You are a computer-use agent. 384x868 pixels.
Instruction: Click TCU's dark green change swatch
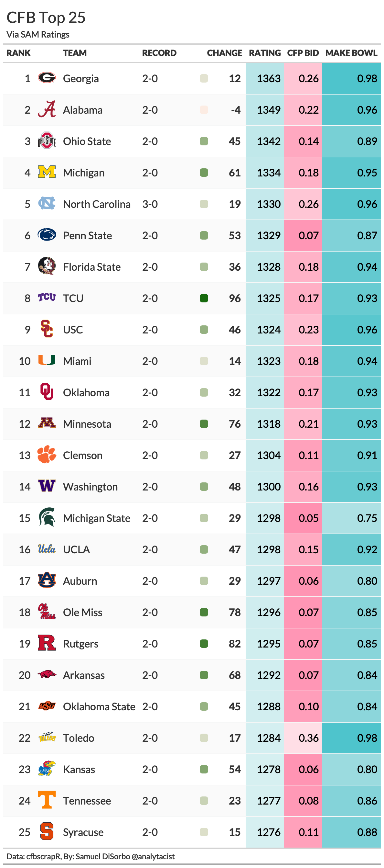[x=204, y=298]
